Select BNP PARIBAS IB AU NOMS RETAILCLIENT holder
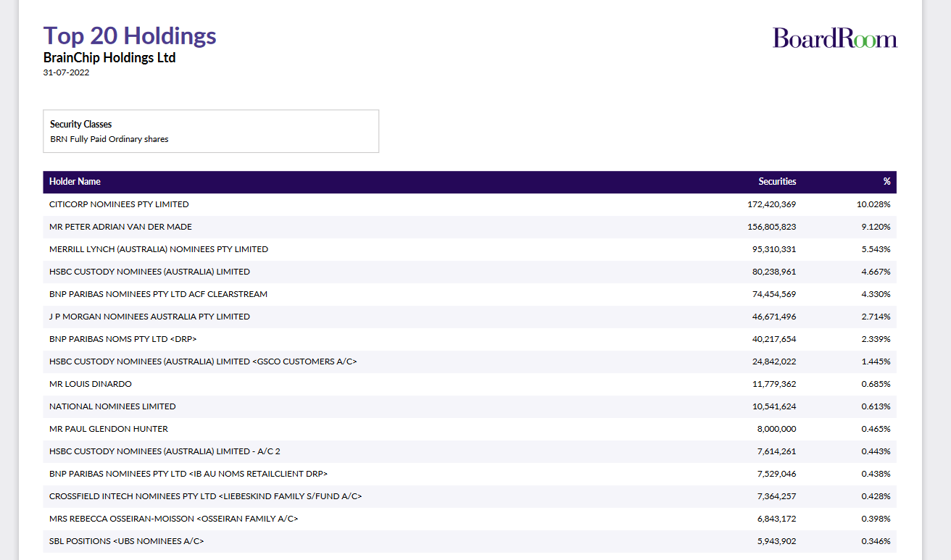Viewport: 951px width, 560px height. pyautogui.click(x=188, y=474)
